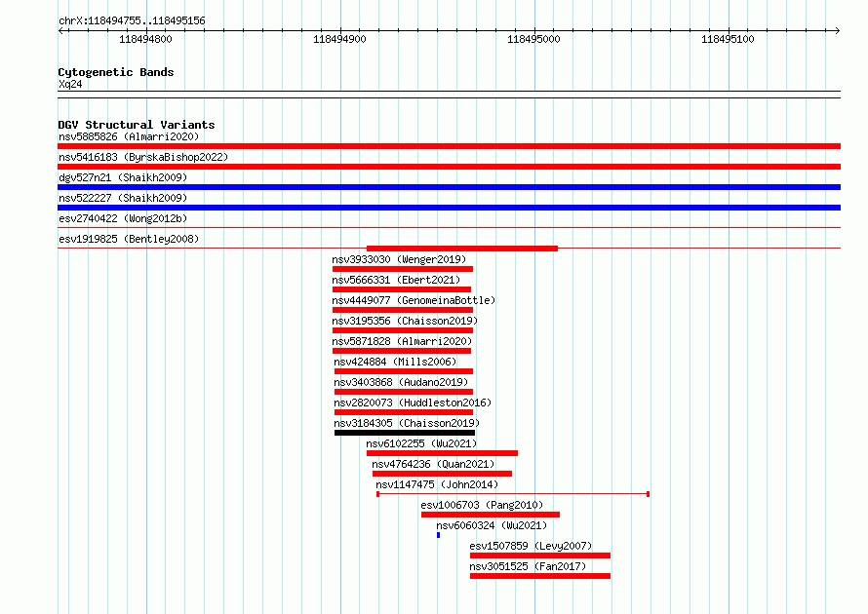Click thick red segment of esv1919825
This screenshot has width=868, height=614.
tap(462, 249)
